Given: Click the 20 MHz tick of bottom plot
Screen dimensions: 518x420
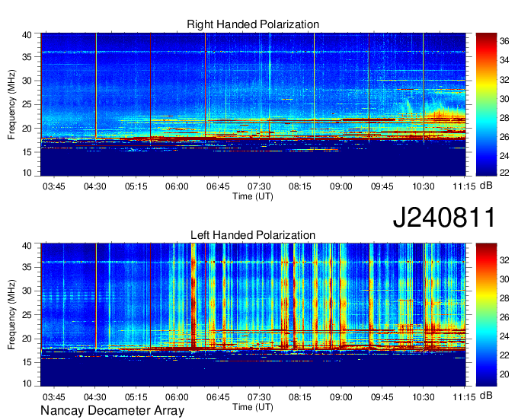Looking at the screenshot, I should pos(27,339).
